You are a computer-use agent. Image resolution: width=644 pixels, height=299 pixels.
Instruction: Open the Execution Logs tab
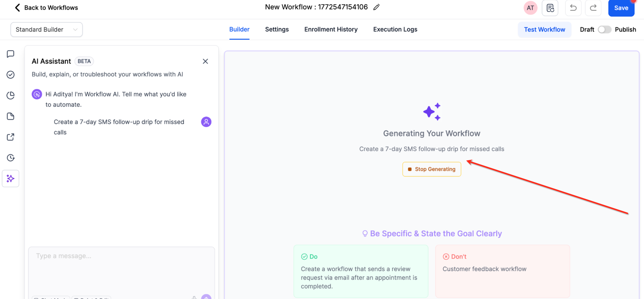(395, 30)
